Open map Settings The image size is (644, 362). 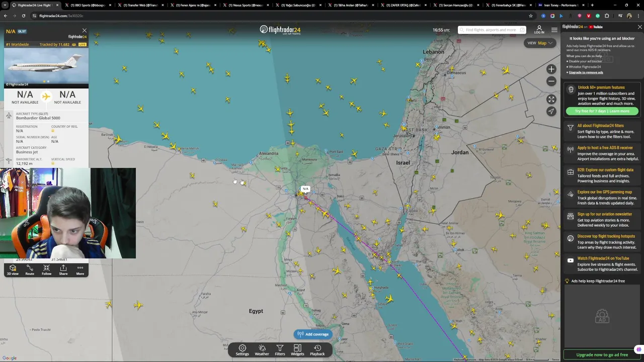242,350
